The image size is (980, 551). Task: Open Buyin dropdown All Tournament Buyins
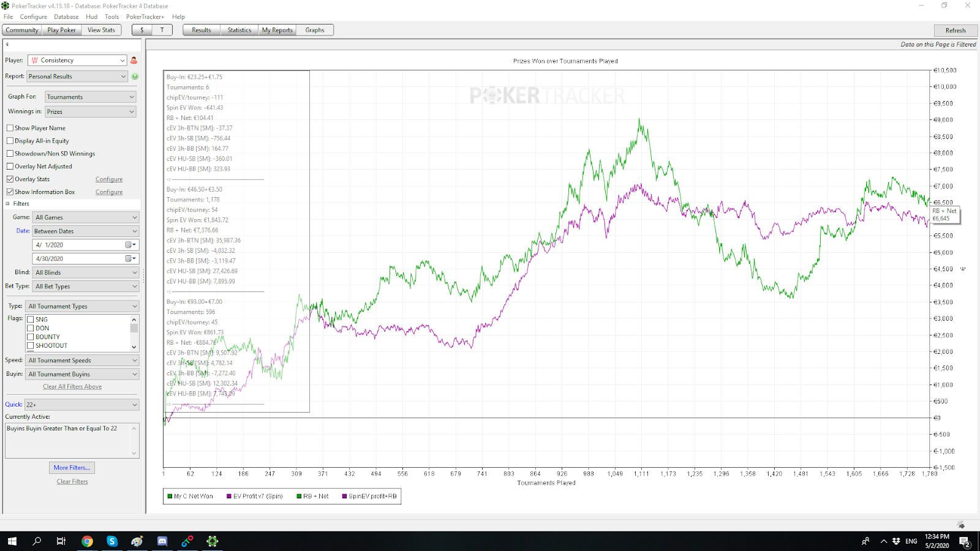(83, 374)
